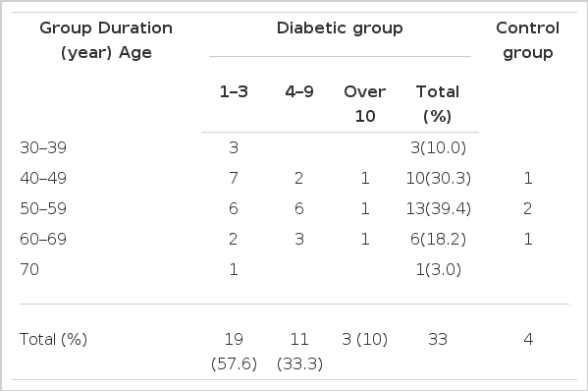588x391 pixels.
Task: Click the Group Duration (year) Age header
Action: click(x=106, y=40)
